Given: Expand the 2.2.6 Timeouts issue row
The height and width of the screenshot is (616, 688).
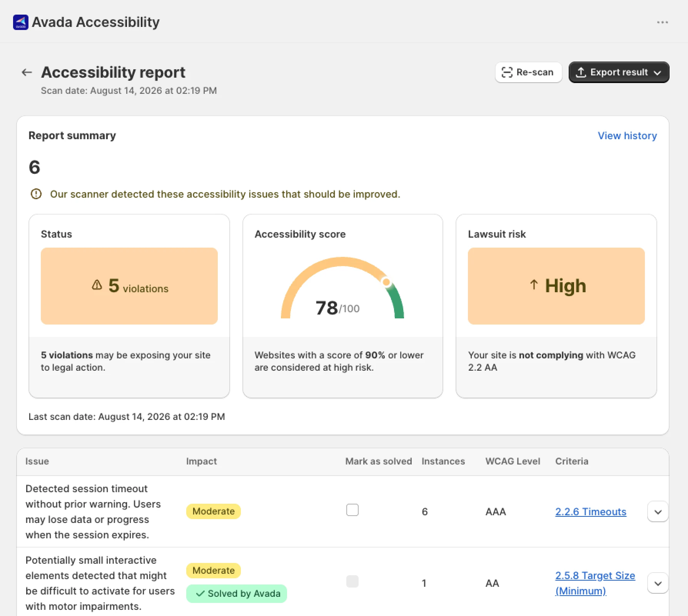Looking at the screenshot, I should click(658, 512).
